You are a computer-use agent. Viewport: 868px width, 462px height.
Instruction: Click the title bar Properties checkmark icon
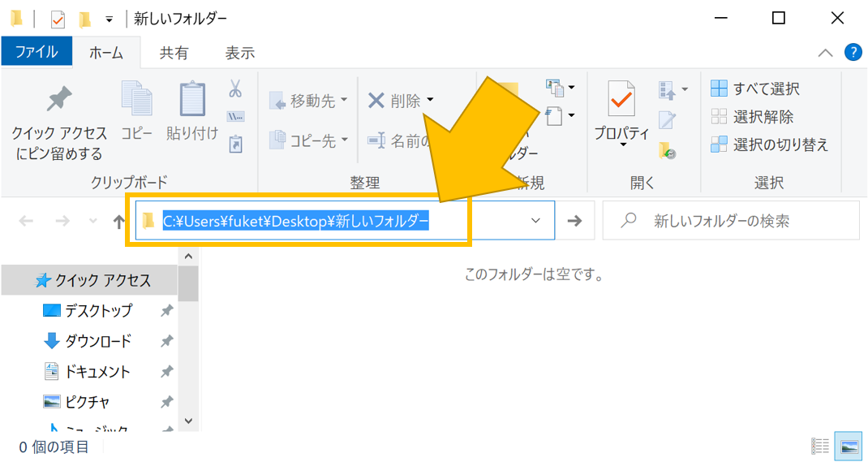(x=58, y=19)
